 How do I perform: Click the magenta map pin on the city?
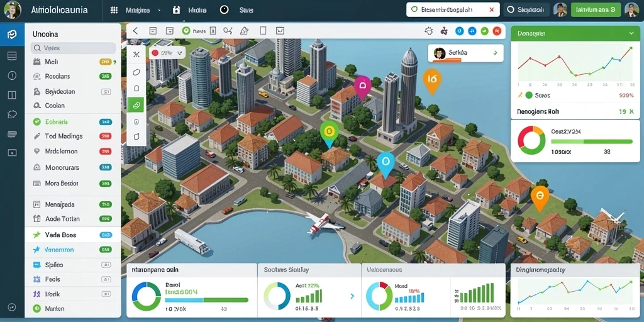click(363, 87)
